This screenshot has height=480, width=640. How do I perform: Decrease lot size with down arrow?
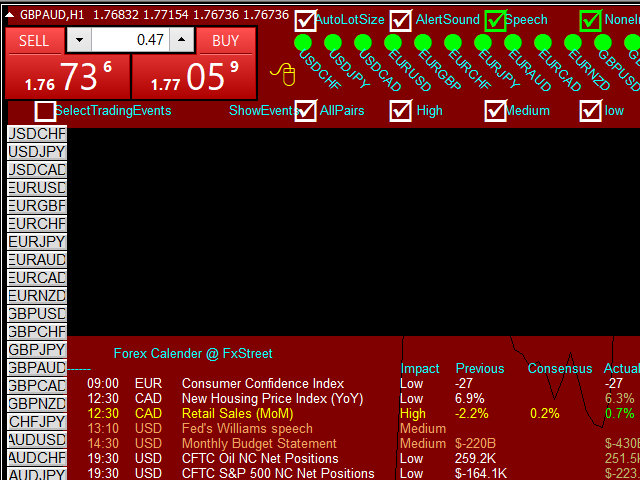pyautogui.click(x=79, y=40)
